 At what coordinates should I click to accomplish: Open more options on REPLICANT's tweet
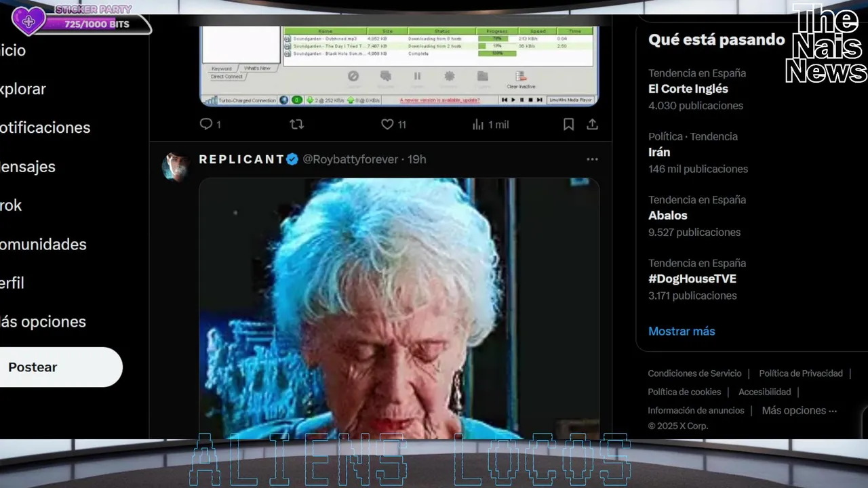592,159
